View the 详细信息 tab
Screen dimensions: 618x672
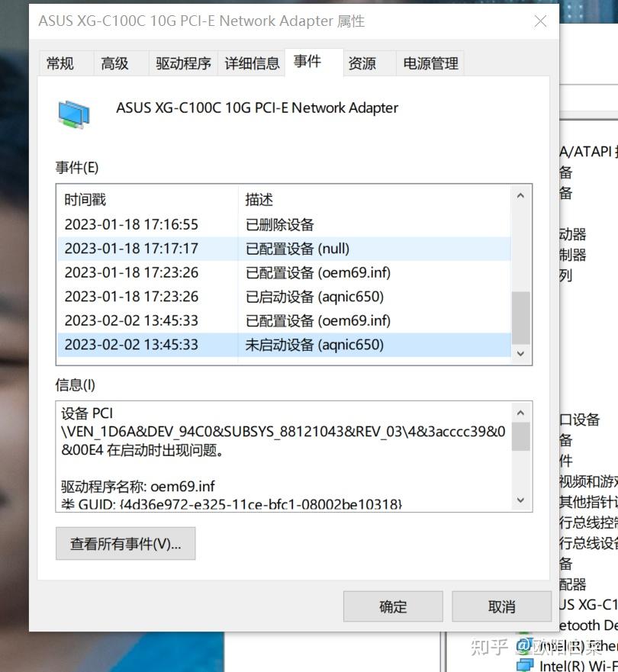point(252,64)
